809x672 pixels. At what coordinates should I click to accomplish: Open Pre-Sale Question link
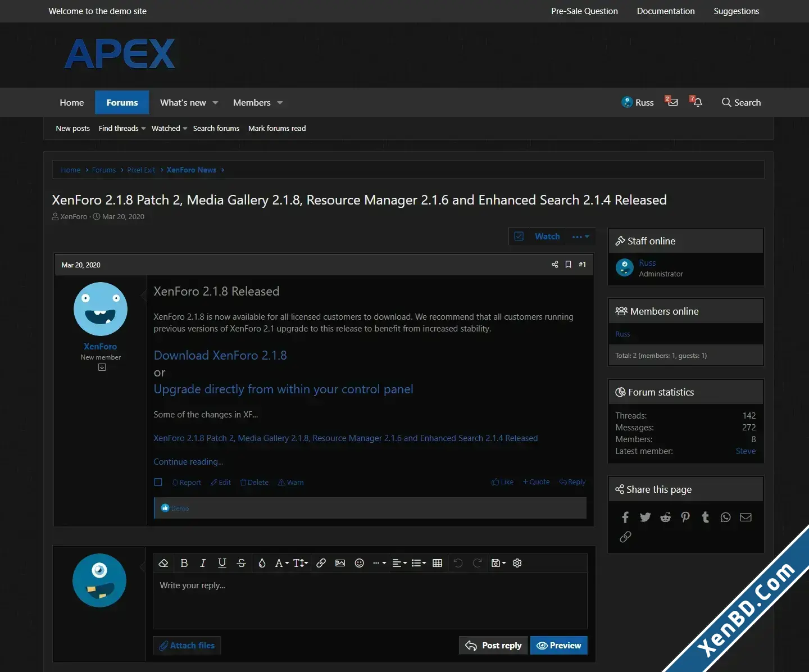click(584, 11)
